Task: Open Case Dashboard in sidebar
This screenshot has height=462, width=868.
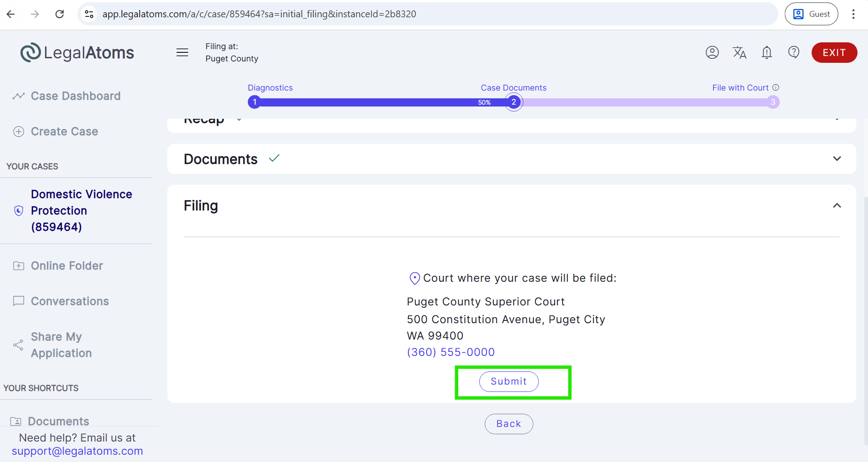Action: 75,96
